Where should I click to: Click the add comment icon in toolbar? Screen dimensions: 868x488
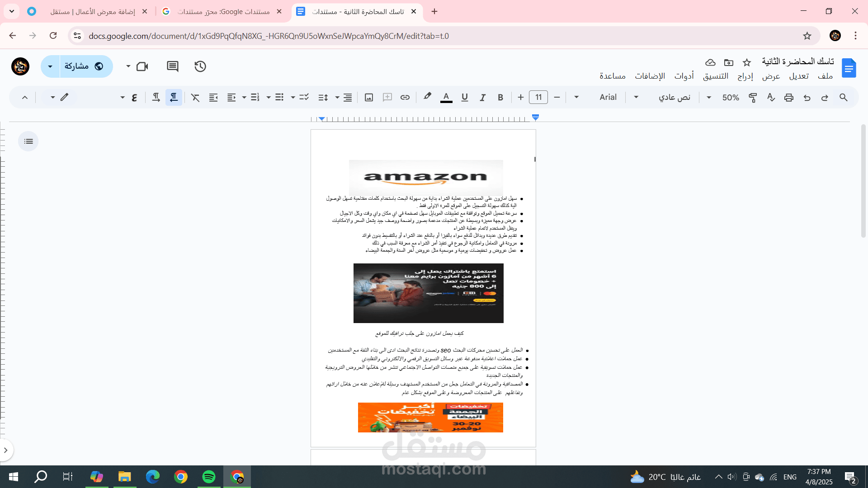pyautogui.click(x=387, y=97)
